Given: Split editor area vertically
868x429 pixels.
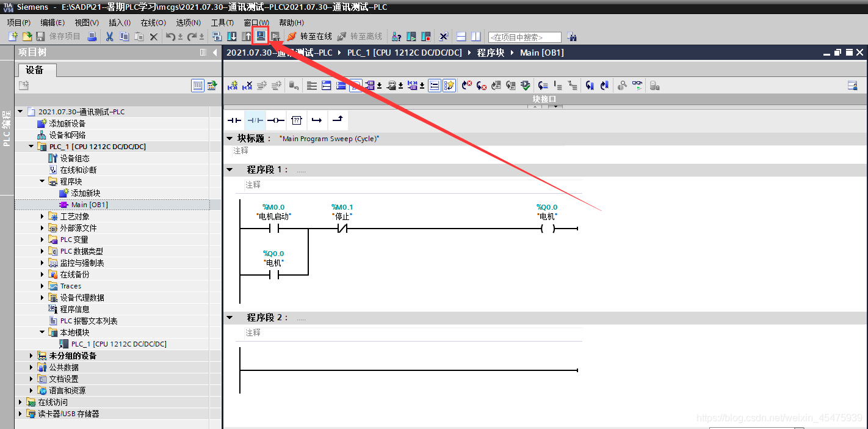Looking at the screenshot, I should (476, 37).
